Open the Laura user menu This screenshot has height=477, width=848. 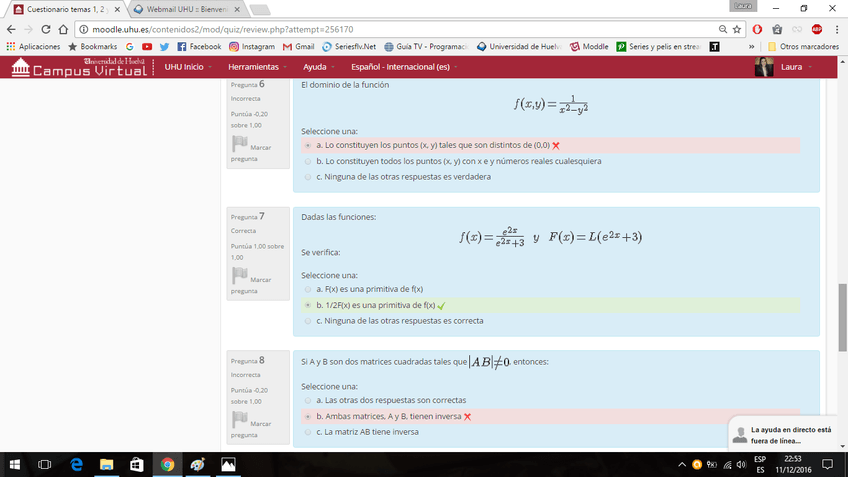(x=781, y=67)
